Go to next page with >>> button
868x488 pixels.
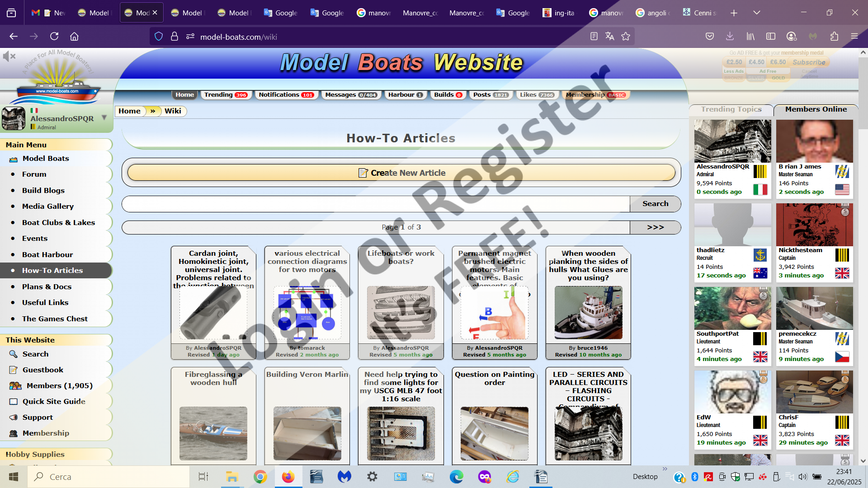pyautogui.click(x=655, y=227)
